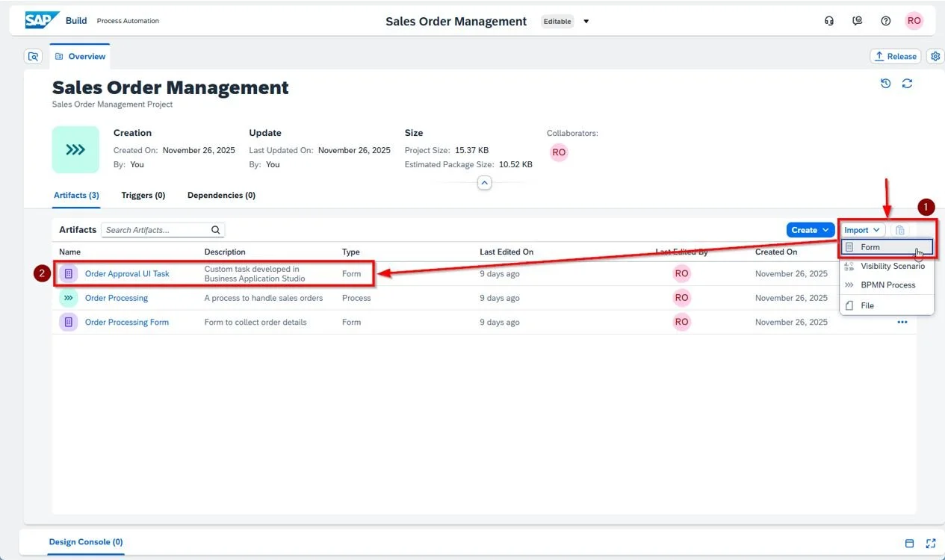Viewport: 945px width, 560px height.
Task: Click RO avatar in Order Approval UI Task row
Action: click(681, 274)
